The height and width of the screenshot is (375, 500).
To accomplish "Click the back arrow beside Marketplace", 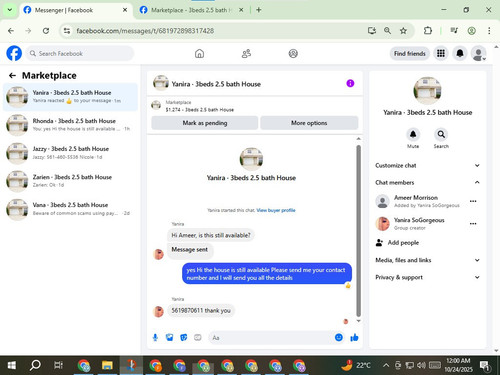I will [x=12, y=76].
